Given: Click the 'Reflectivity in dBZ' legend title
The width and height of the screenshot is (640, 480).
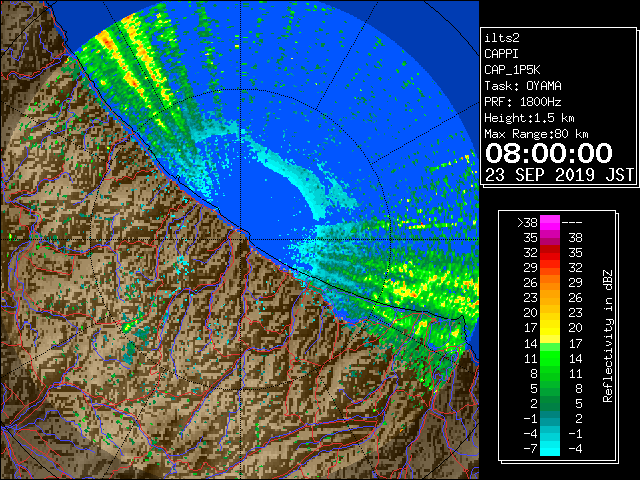Looking at the screenshot, I should [x=608, y=336].
